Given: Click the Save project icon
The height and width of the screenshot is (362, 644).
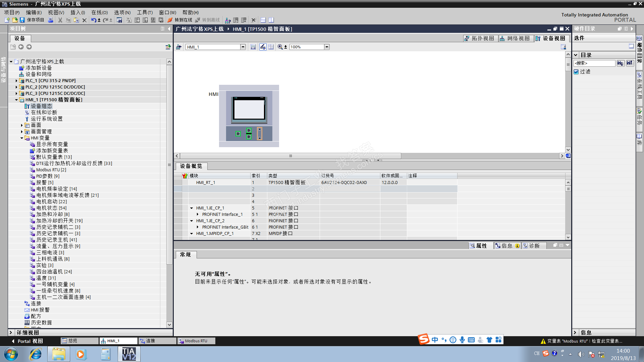Looking at the screenshot, I should (22, 20).
